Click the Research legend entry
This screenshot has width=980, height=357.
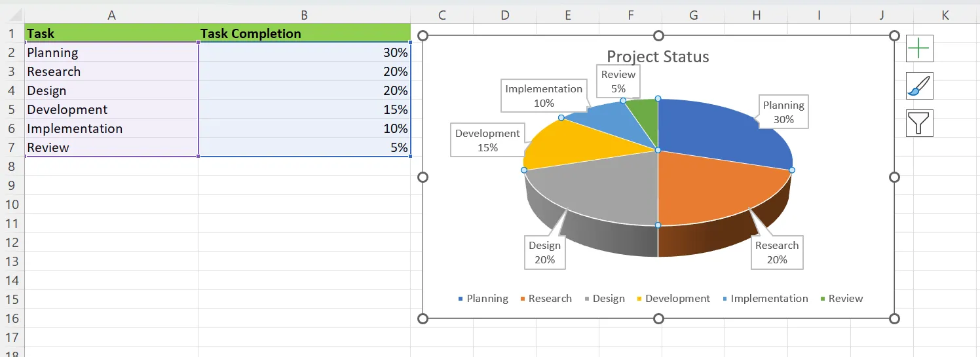(546, 299)
